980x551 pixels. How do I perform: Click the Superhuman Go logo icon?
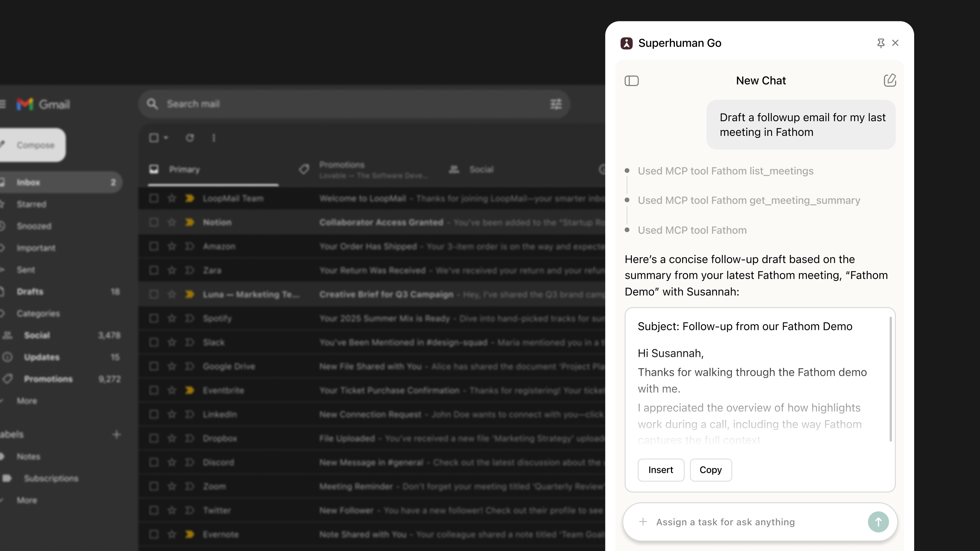(x=627, y=43)
